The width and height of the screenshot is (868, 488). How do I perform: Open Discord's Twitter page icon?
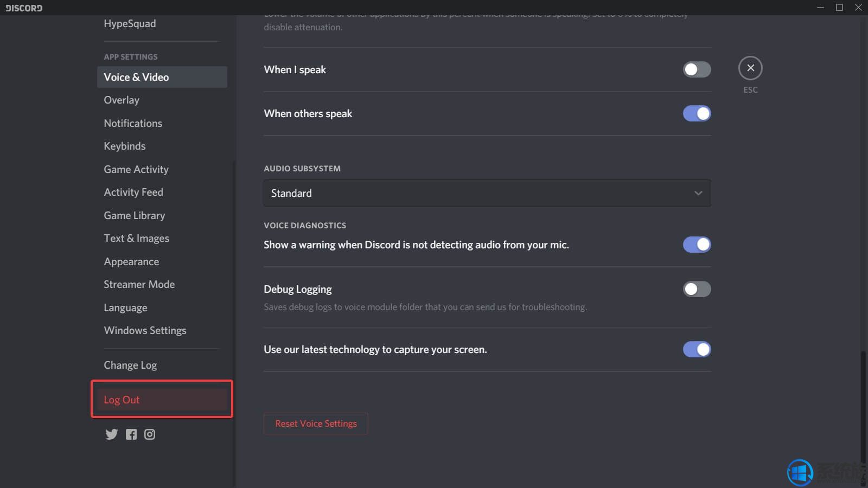[x=111, y=434]
